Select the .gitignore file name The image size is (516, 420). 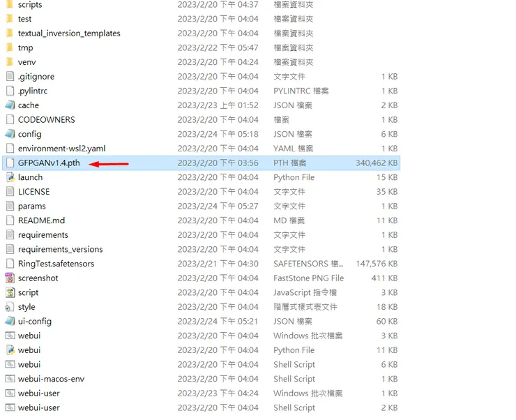[x=36, y=76]
